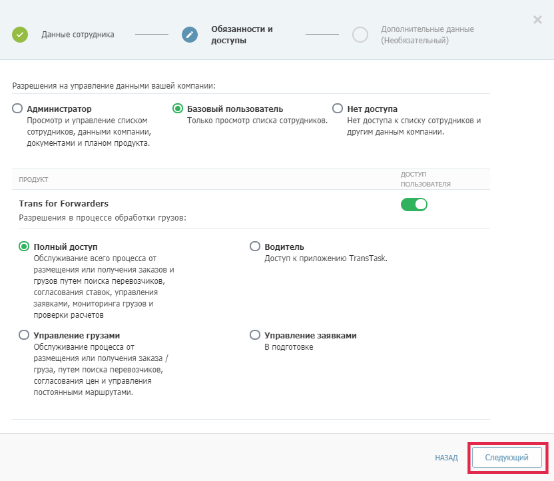Screen dimensions: 554x481
Task: Click the empty third step circle icon
Action: [x=360, y=35]
